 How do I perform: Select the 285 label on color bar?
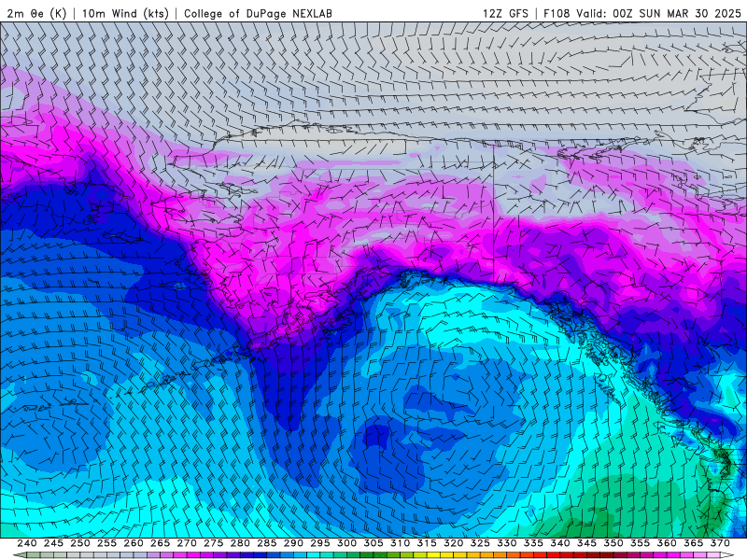click(x=267, y=543)
